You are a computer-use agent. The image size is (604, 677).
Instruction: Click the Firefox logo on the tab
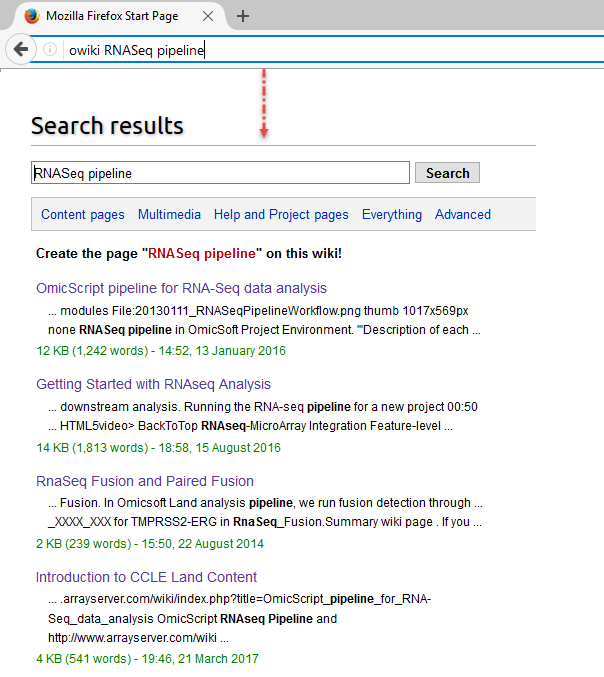tap(31, 16)
